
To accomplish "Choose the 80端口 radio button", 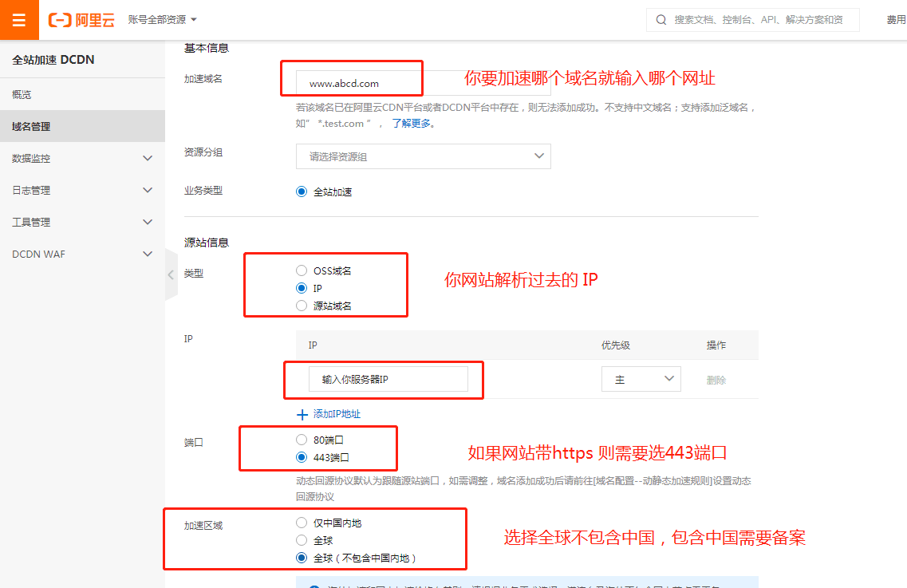I will (x=302, y=440).
